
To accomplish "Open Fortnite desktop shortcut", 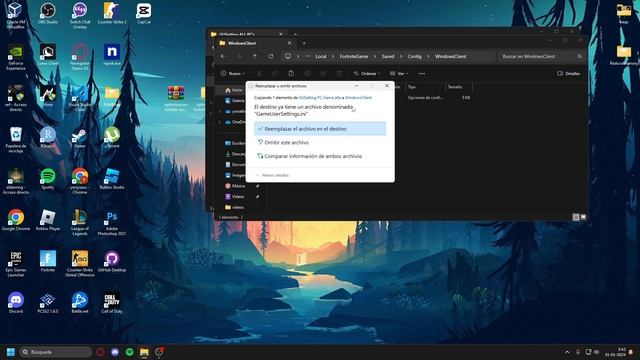I will pyautogui.click(x=48, y=261).
